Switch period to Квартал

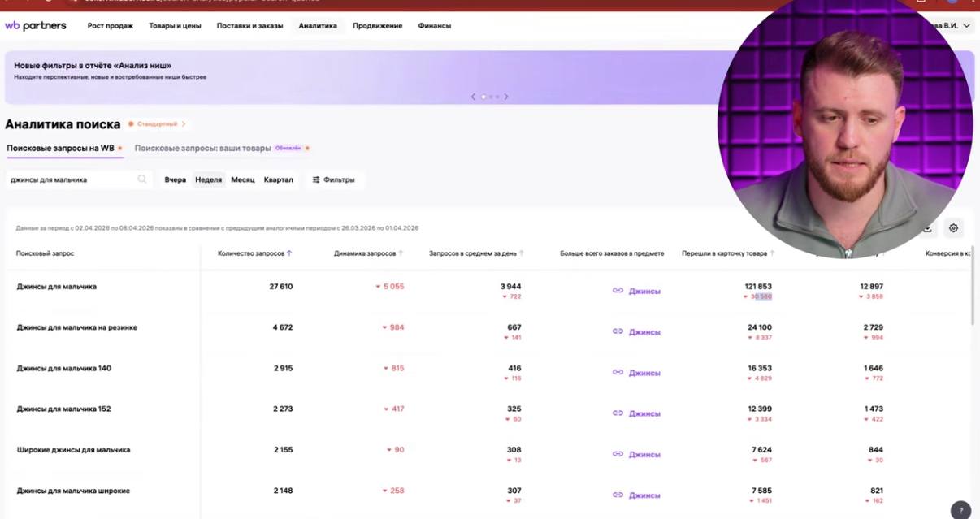tap(280, 179)
